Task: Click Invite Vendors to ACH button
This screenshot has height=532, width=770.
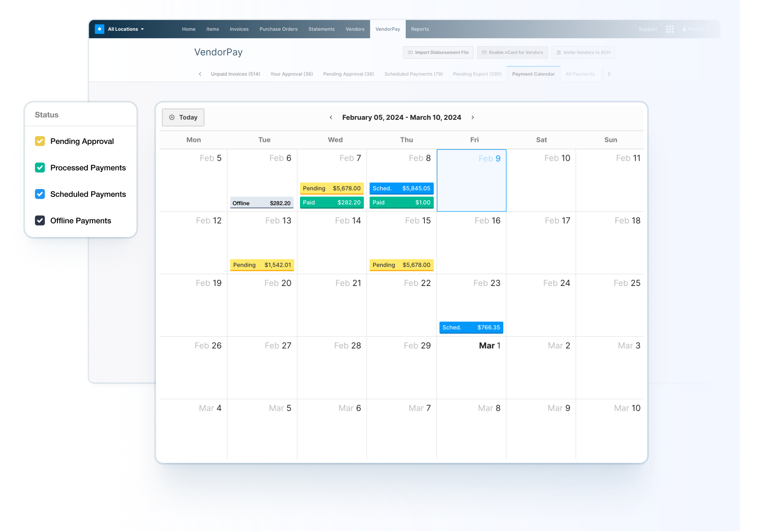Action: [x=583, y=52]
